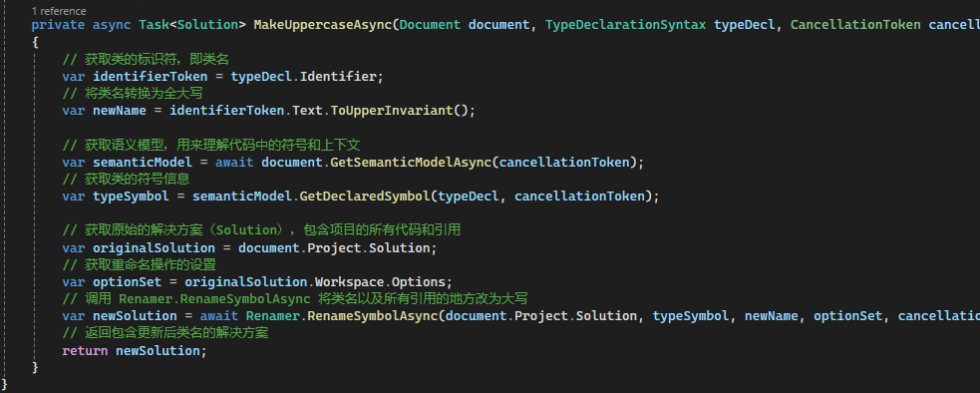Image resolution: width=980 pixels, height=393 pixels.
Task: Click "Project" on the originalSolution assignment line
Action: tap(334, 247)
